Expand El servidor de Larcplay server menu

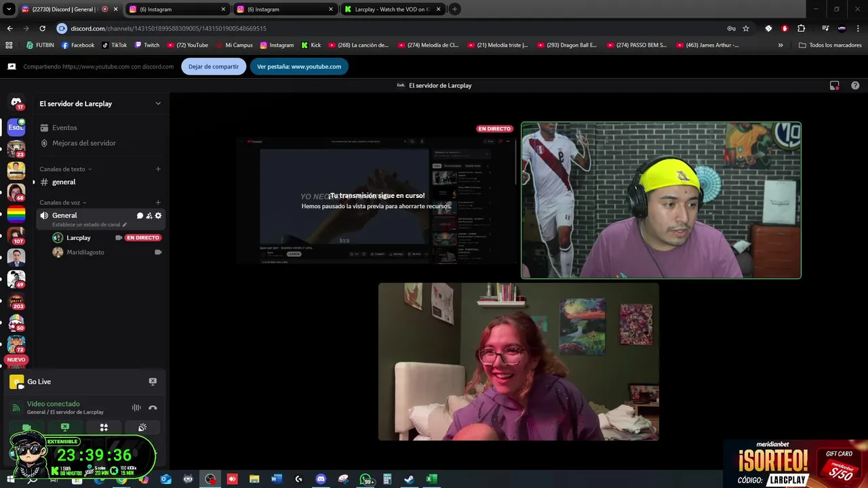pyautogui.click(x=100, y=104)
